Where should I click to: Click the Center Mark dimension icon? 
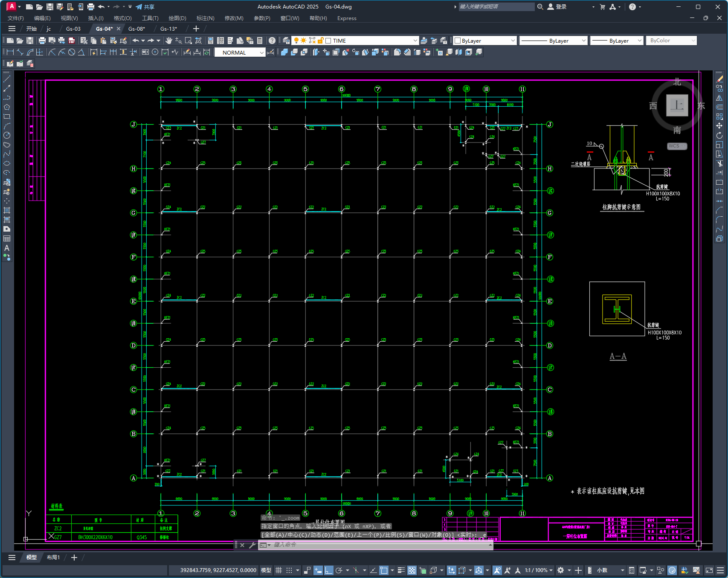(155, 52)
